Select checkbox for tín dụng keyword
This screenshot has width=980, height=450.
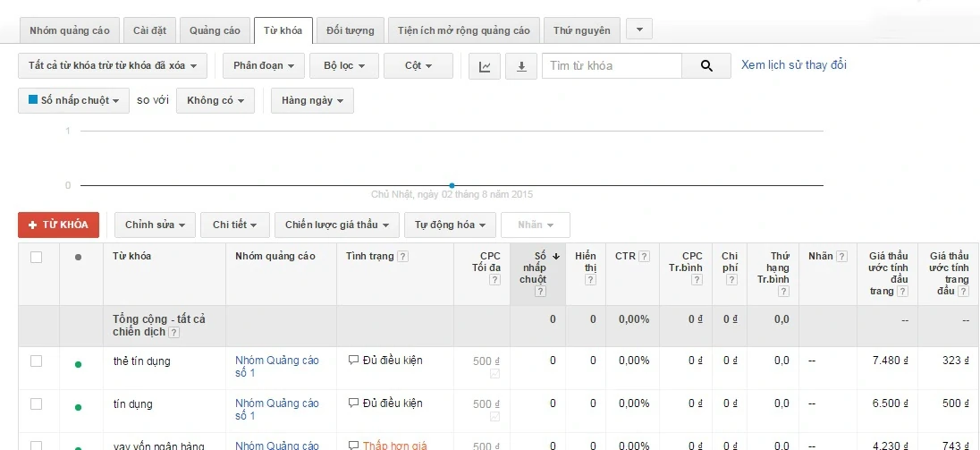point(37,404)
